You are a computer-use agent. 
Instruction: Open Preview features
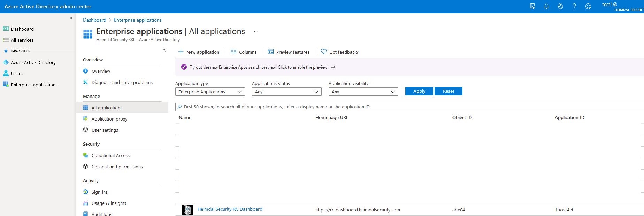pos(289,52)
